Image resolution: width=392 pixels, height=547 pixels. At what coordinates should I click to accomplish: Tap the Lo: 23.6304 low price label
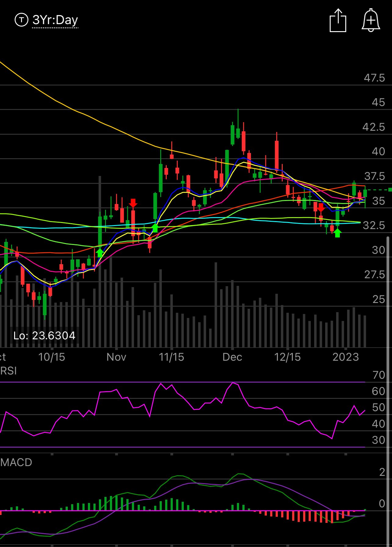click(x=44, y=336)
